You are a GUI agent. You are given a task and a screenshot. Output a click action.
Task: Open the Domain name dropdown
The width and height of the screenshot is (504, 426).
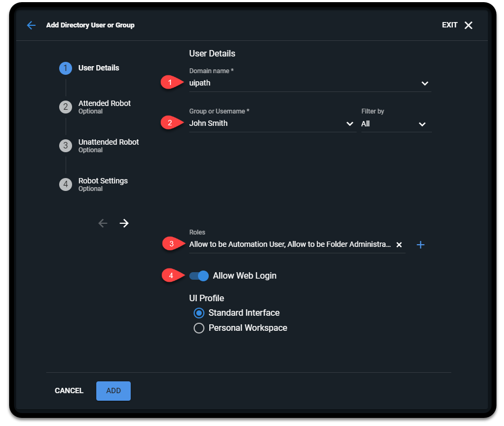[424, 83]
